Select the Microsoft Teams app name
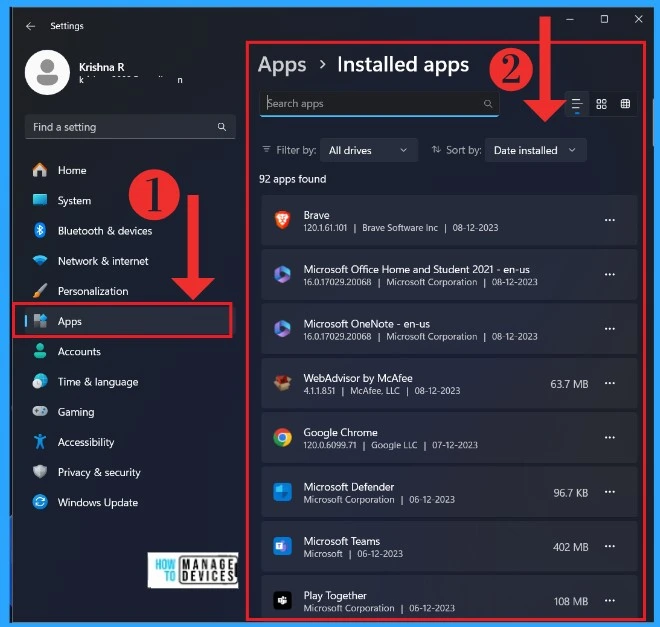This screenshot has height=627, width=660. (x=342, y=541)
